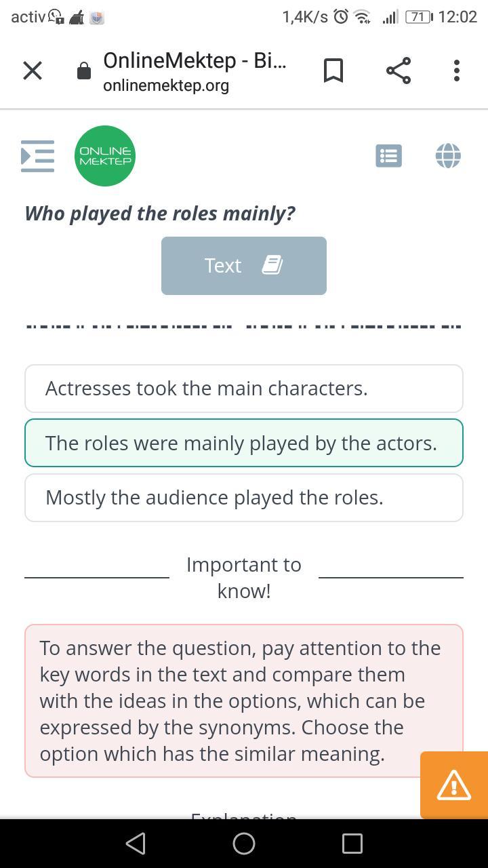Select 'Mostly the audience played the roles.'
The width and height of the screenshot is (488, 868).
(244, 498)
